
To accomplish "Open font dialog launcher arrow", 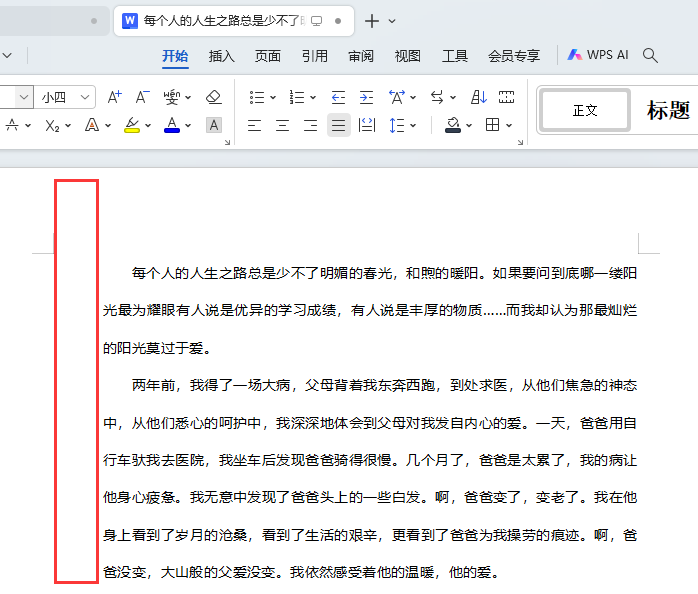I will [x=227, y=142].
